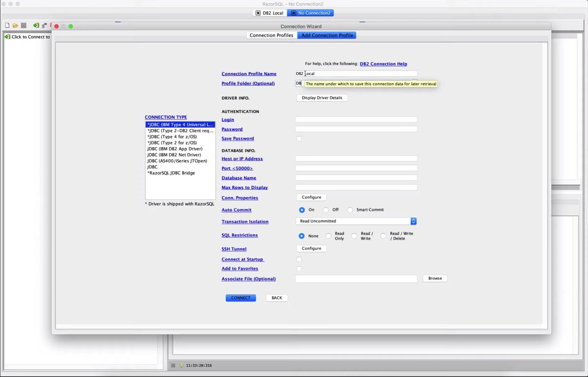
Task: Click the Open File folder icon
Action: tap(15, 25)
